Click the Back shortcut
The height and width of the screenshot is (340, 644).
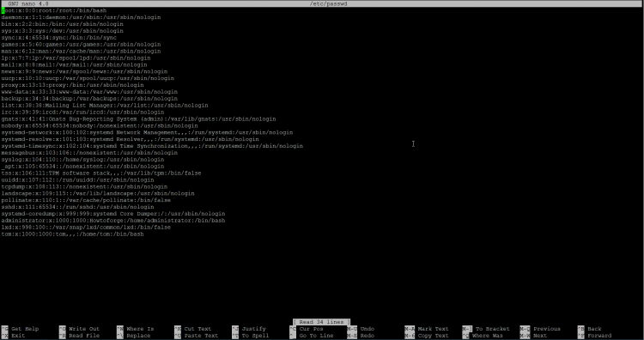click(x=589, y=329)
